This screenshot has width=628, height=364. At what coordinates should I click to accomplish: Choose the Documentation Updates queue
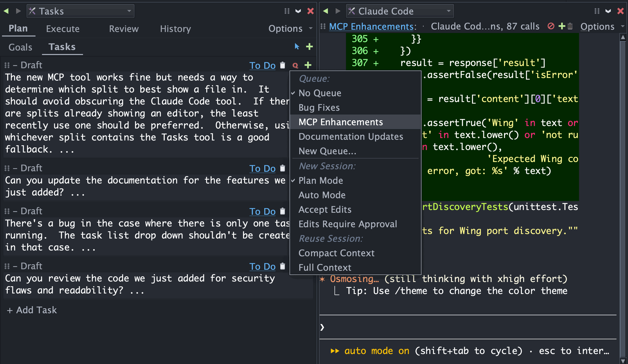coord(355,136)
